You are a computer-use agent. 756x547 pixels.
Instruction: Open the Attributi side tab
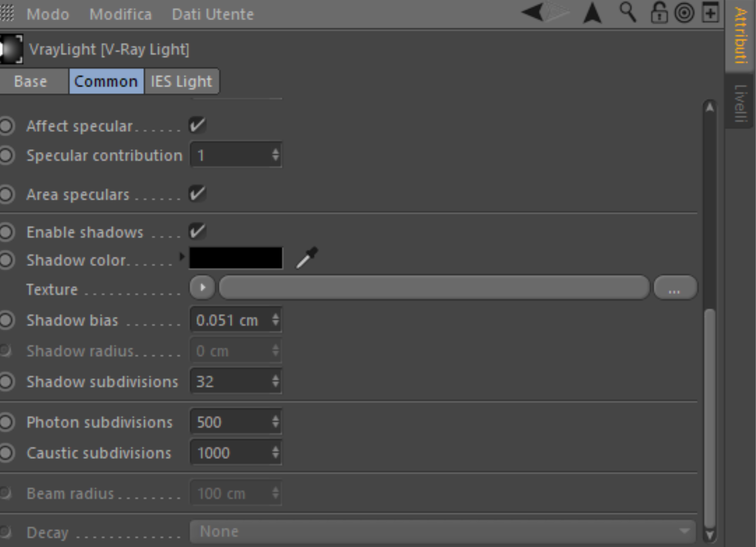[740, 36]
